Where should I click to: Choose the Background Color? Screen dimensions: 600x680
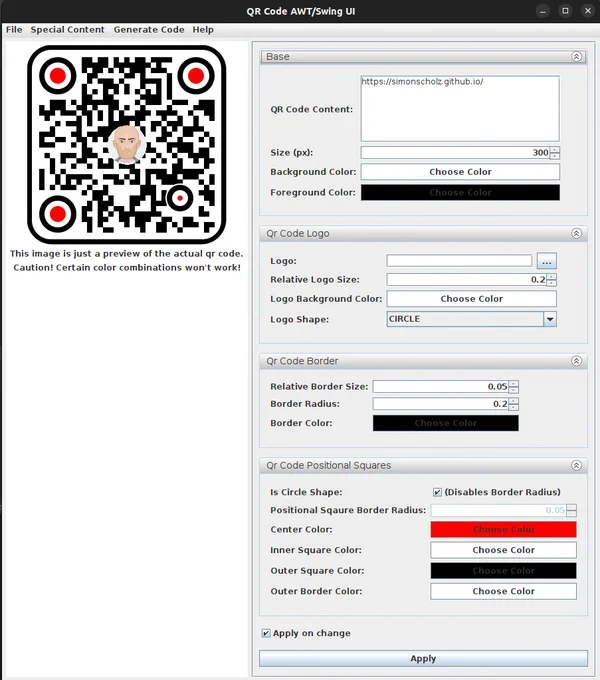460,172
